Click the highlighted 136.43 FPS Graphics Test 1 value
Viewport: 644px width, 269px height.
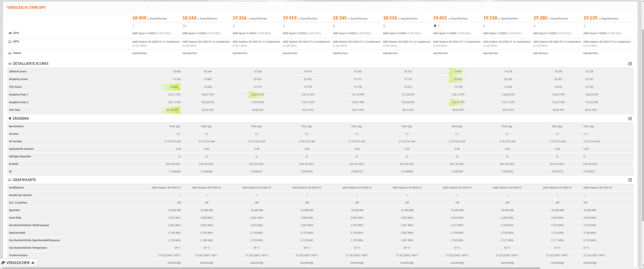pyautogui.click(x=258, y=95)
